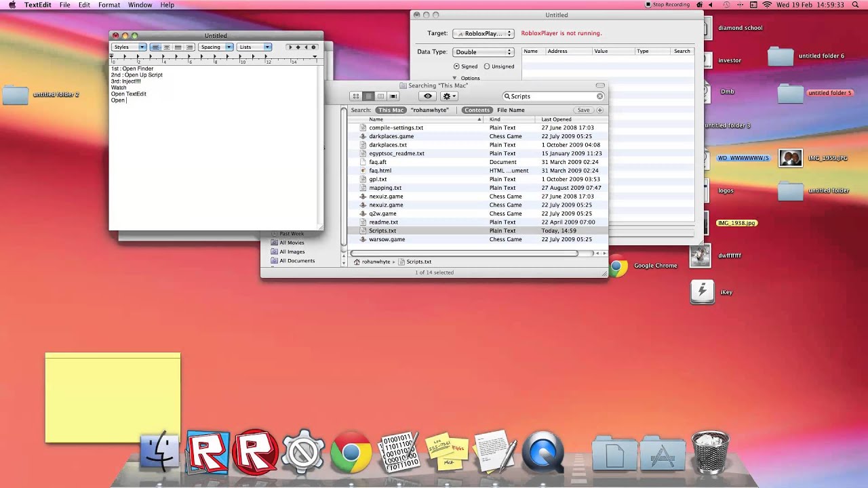This screenshot has width=868, height=488.
Task: Open the Finder action gear menu
Action: (x=449, y=96)
